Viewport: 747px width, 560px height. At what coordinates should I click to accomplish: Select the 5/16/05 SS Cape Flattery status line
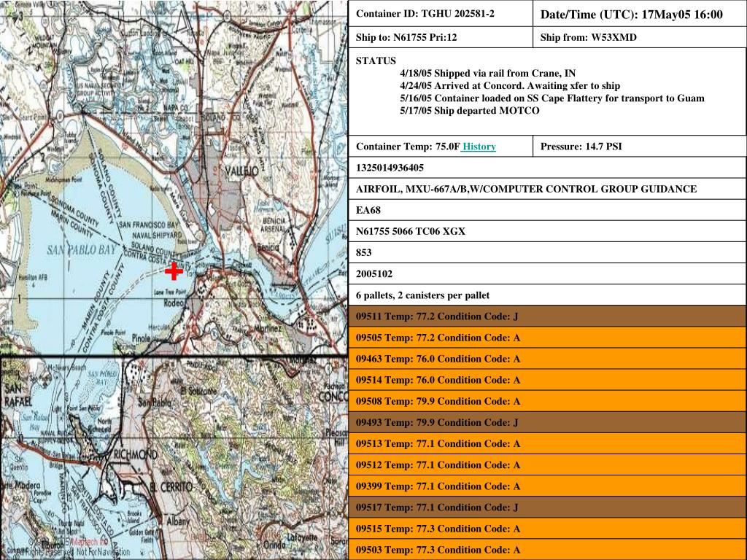(x=551, y=98)
